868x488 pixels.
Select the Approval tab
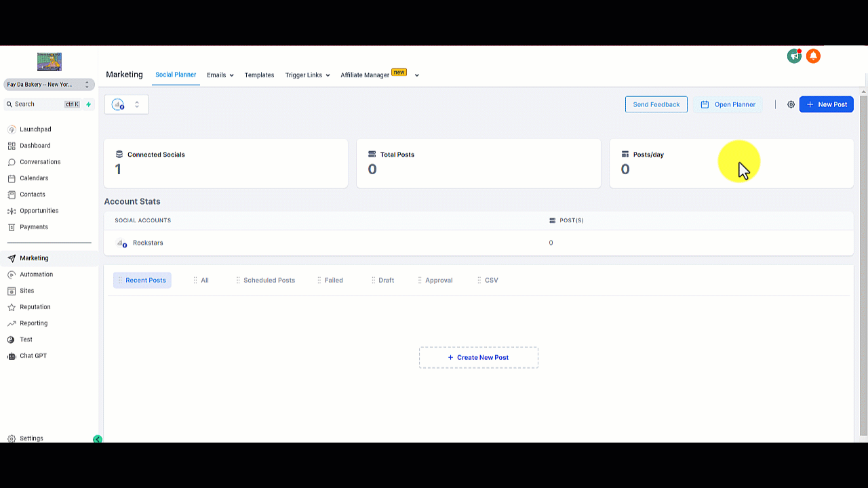(x=435, y=280)
